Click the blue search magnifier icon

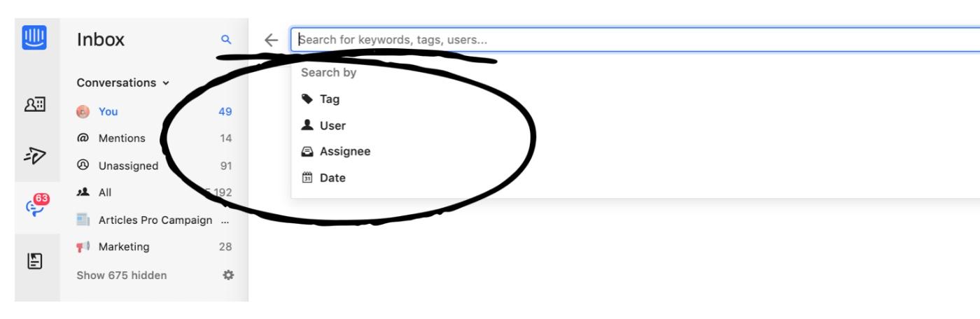pyautogui.click(x=225, y=40)
